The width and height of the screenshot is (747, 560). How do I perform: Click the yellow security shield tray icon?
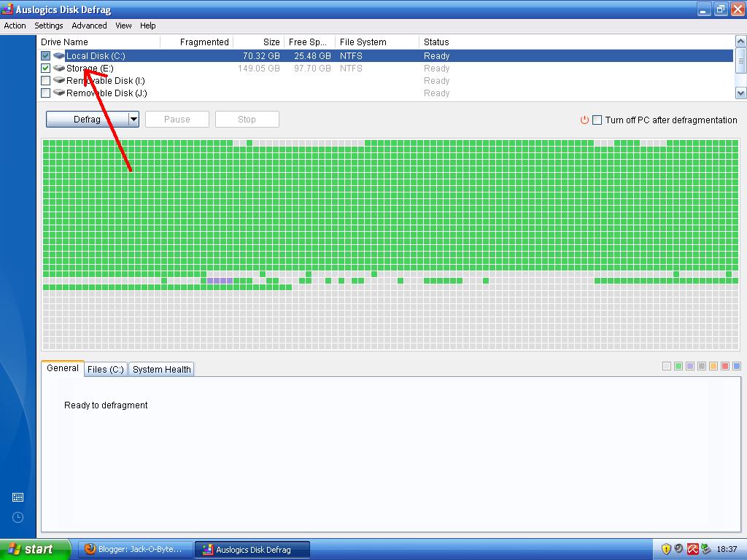click(666, 549)
